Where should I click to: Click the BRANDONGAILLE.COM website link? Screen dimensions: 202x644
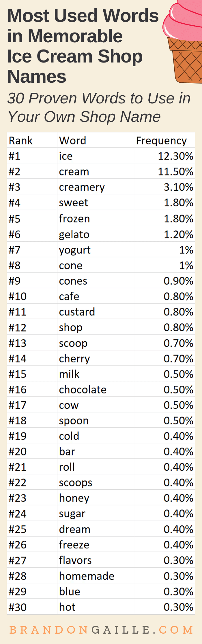click(101, 630)
